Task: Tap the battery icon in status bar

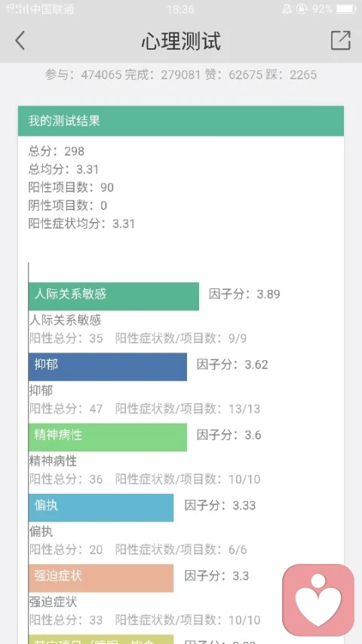Action: (346, 9)
